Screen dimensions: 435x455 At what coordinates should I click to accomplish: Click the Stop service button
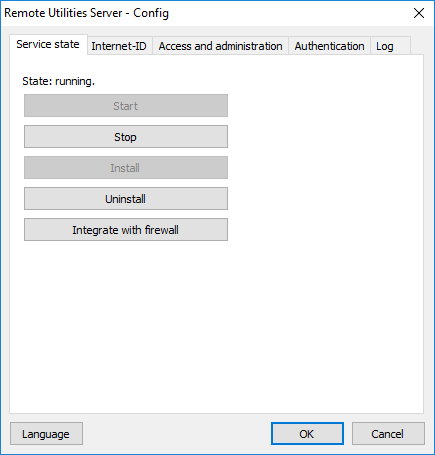click(126, 137)
